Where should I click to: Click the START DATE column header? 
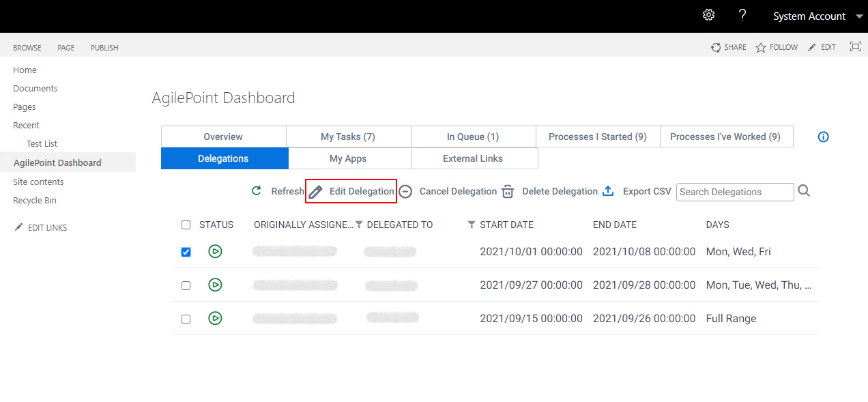[x=506, y=225]
